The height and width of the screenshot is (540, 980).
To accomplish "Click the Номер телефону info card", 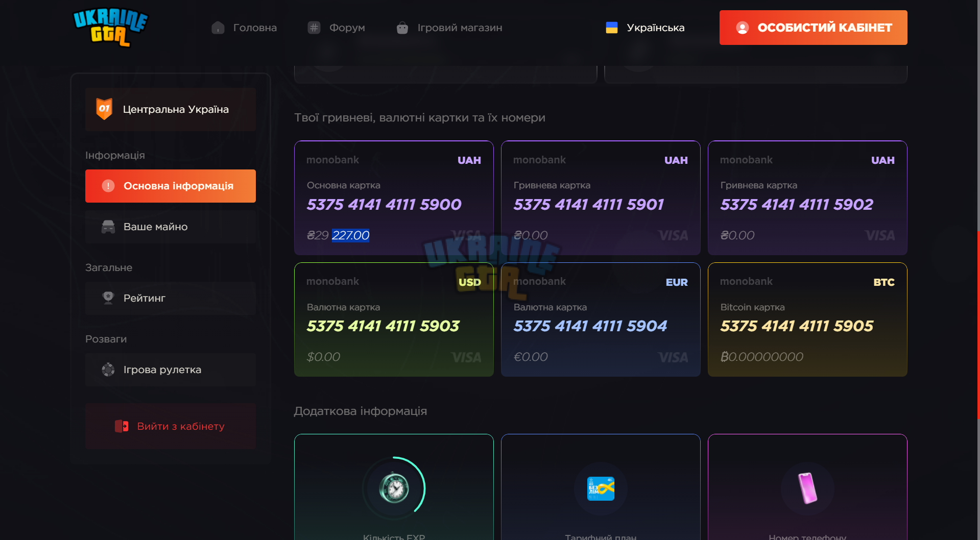I will coord(807,487).
